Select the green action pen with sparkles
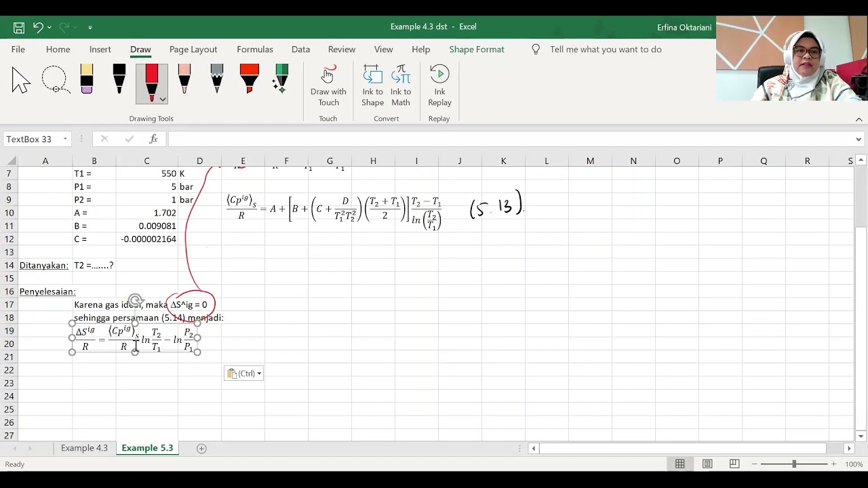Image resolution: width=868 pixels, height=488 pixels. [281, 79]
